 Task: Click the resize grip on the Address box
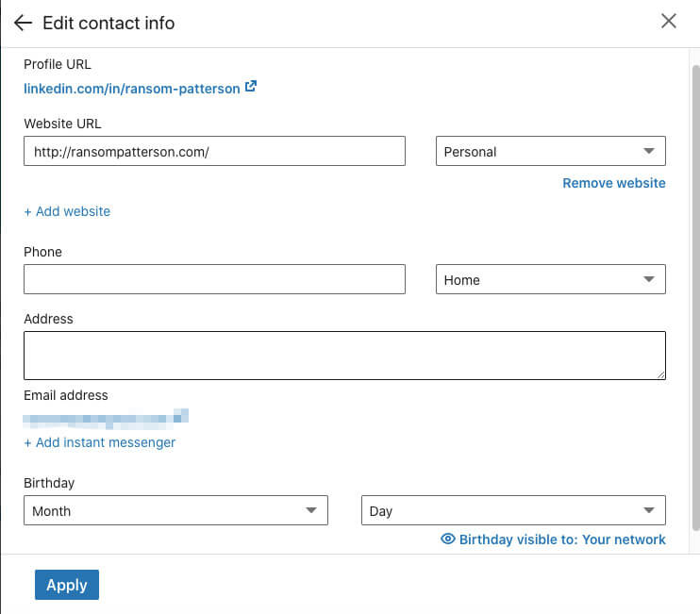[660, 374]
